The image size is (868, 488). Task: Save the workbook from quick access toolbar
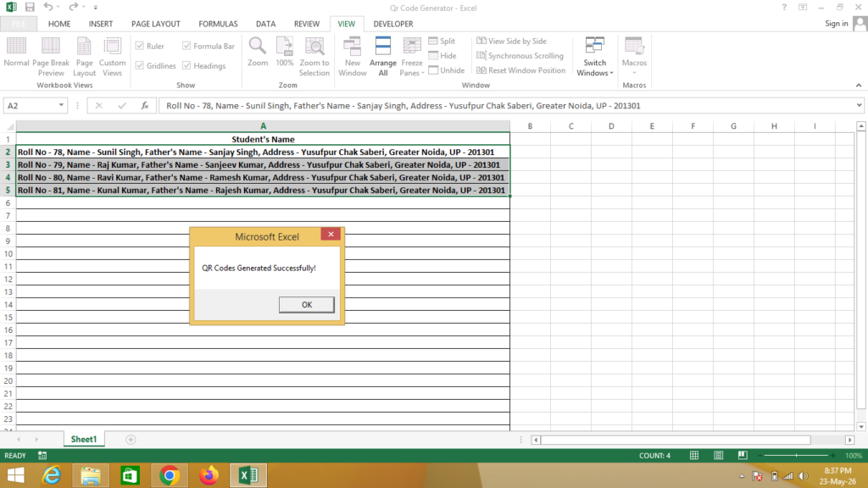tap(30, 7)
